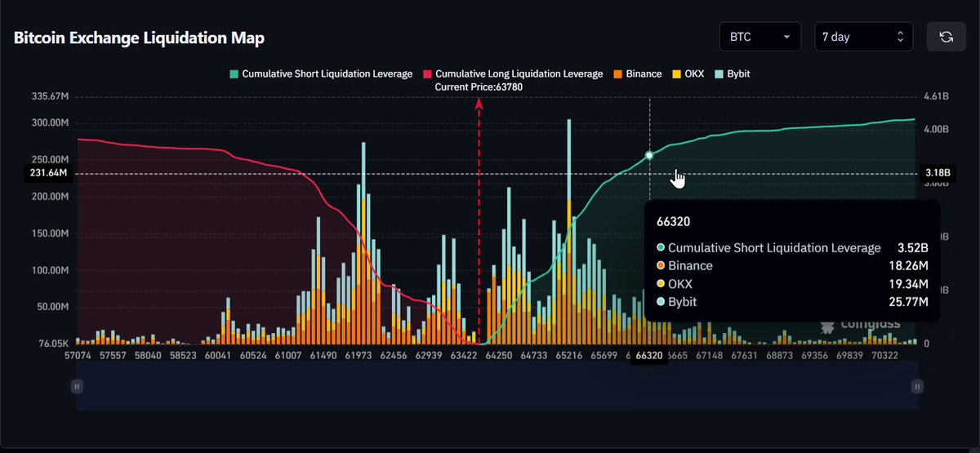
Task: Toggle Cumulative Long Liquidation Leverage legend
Action: [513, 74]
